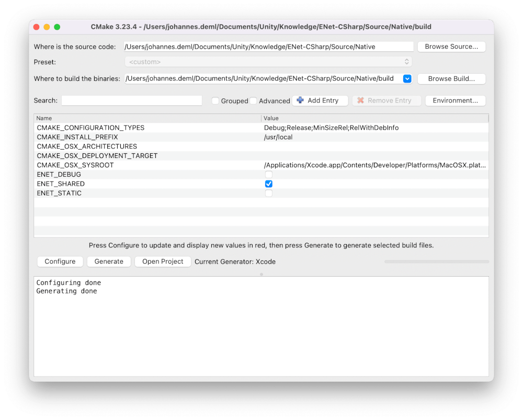The height and width of the screenshot is (420, 523).
Task: Click the Configure button
Action: (x=60, y=262)
